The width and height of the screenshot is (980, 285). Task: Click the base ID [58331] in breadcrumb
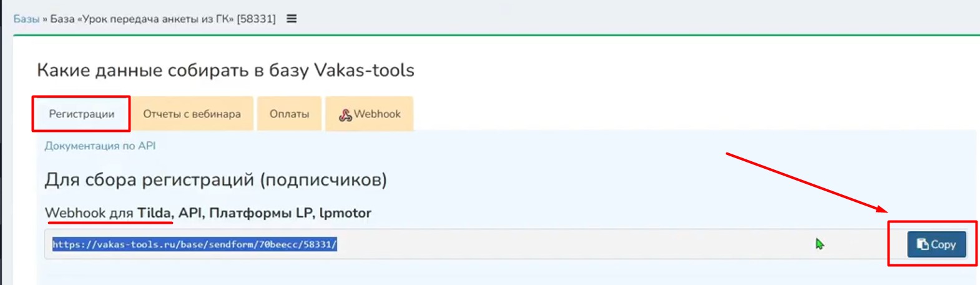pos(256,19)
